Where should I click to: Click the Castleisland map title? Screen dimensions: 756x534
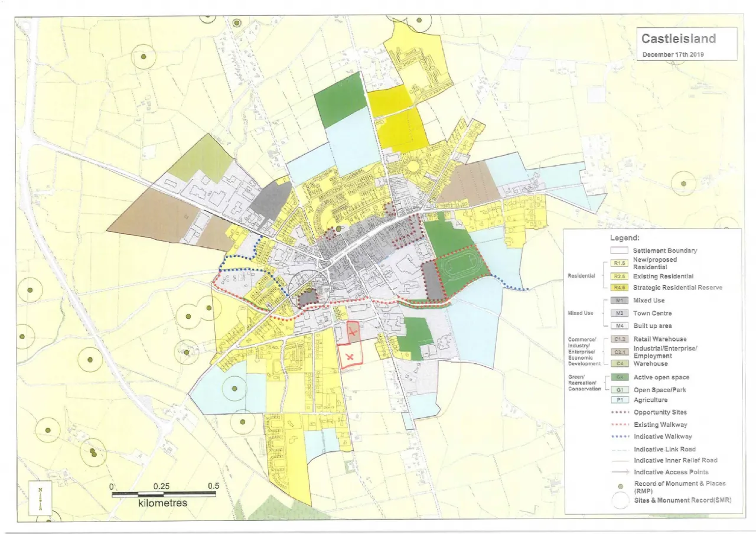(679, 39)
